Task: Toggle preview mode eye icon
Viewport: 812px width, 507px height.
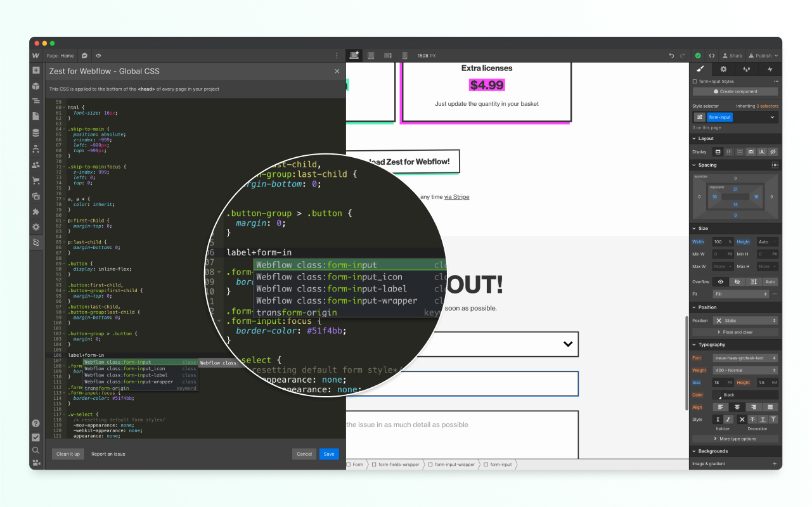Action: point(98,56)
